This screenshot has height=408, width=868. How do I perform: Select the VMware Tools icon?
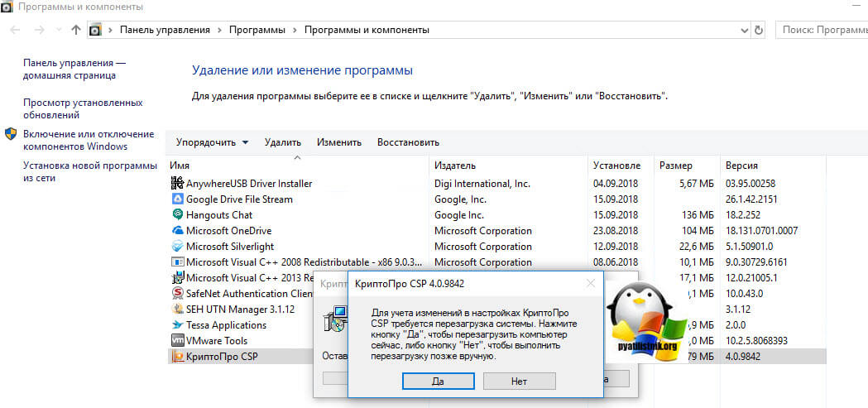click(177, 341)
